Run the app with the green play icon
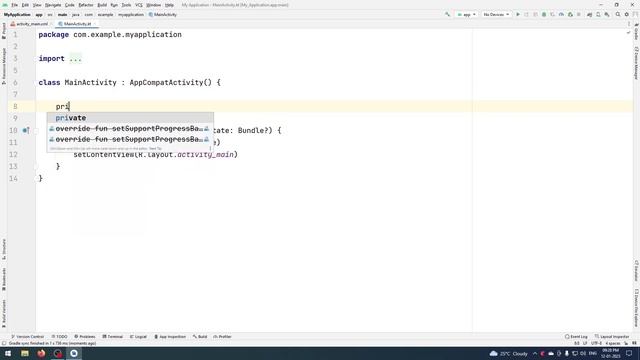The width and height of the screenshot is (640, 360). (518, 15)
